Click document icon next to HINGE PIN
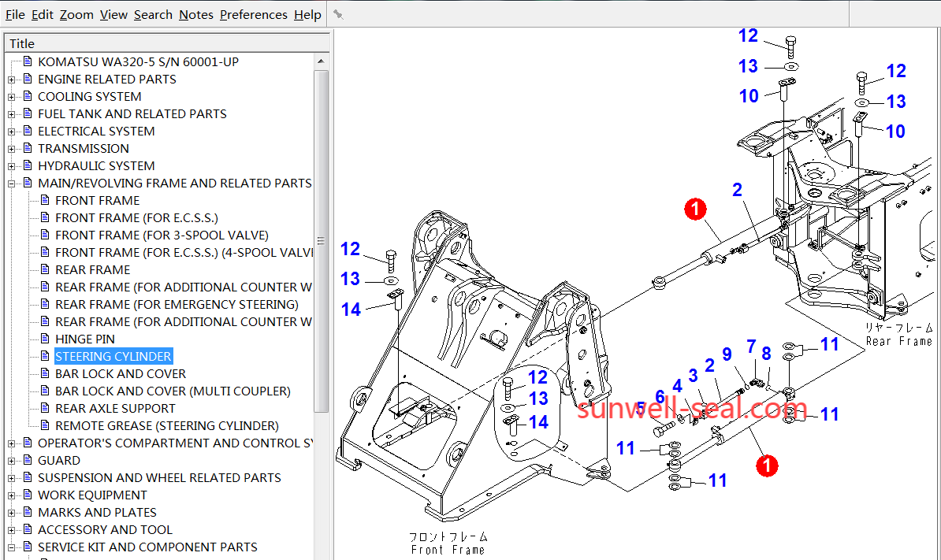941x560 pixels. click(x=45, y=339)
